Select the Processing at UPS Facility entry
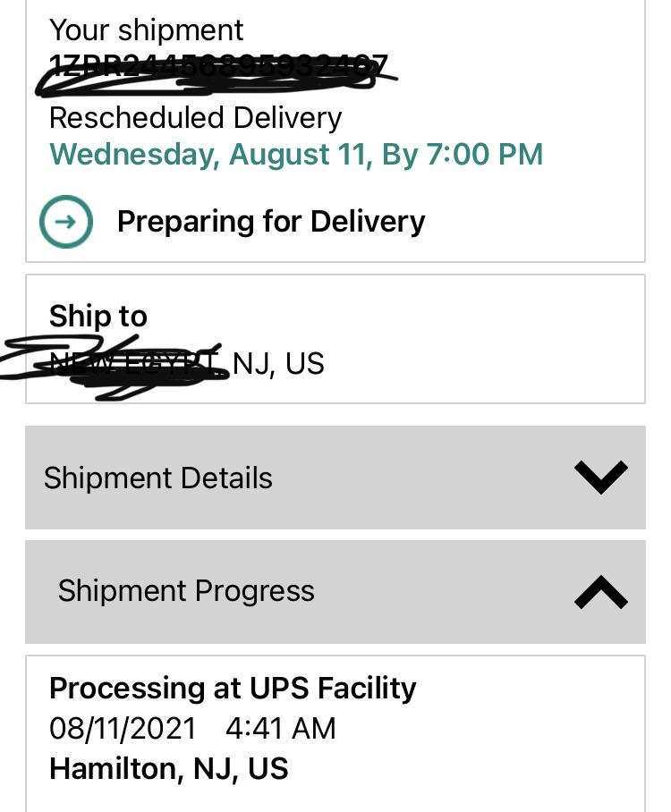This screenshot has width=671, height=812. [233, 688]
